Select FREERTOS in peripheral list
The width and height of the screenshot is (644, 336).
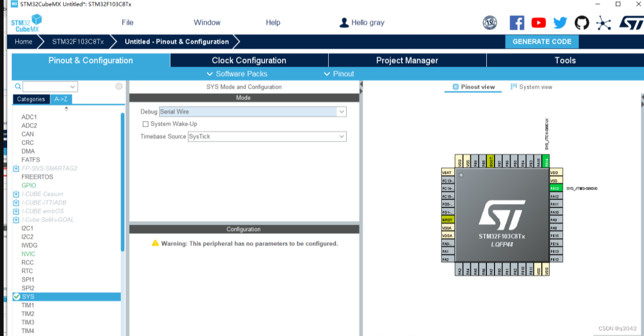[37, 177]
